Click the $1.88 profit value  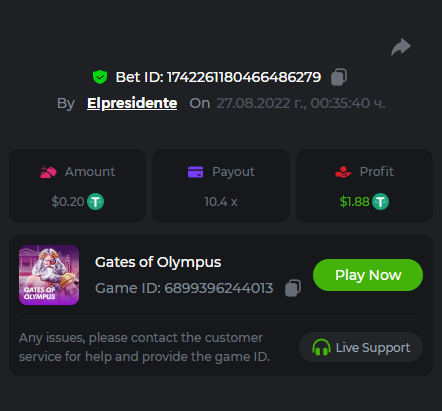click(354, 202)
